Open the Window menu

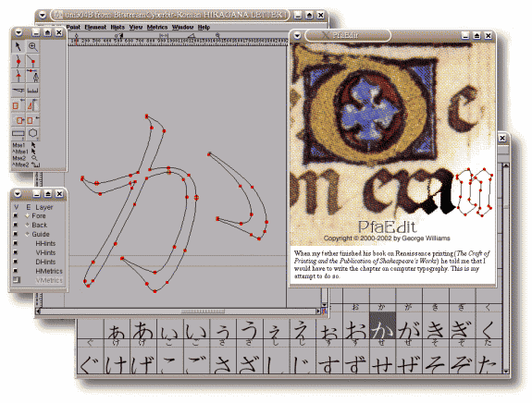click(182, 27)
